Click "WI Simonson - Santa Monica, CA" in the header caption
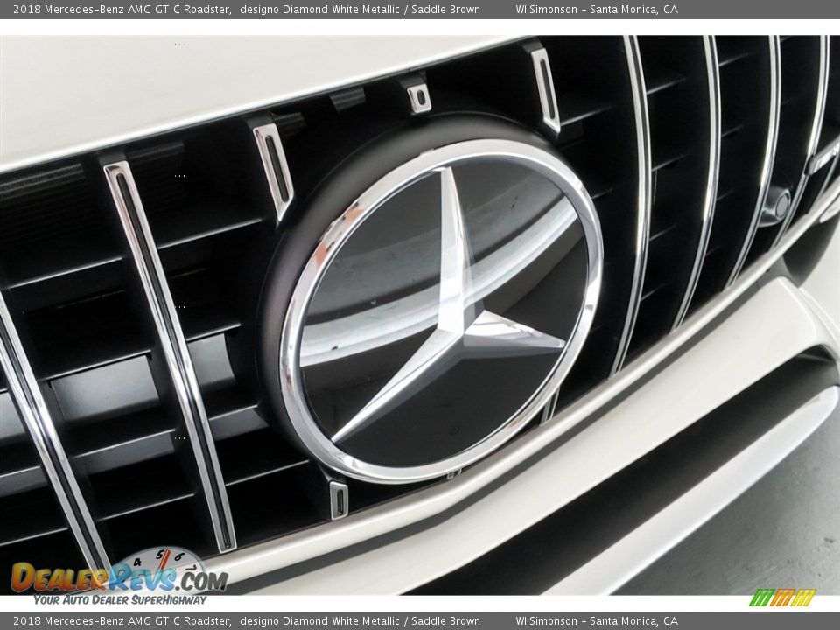Screen dimensions: 840x630 click(597, 9)
